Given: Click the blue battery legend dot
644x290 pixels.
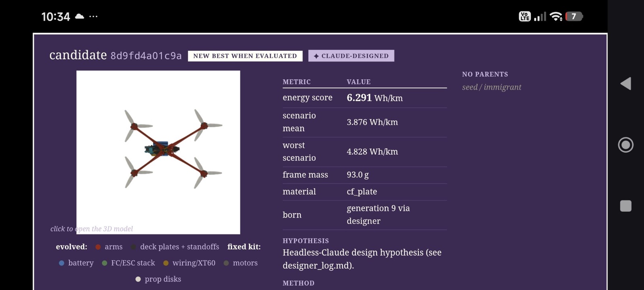Looking at the screenshot, I should tap(62, 263).
